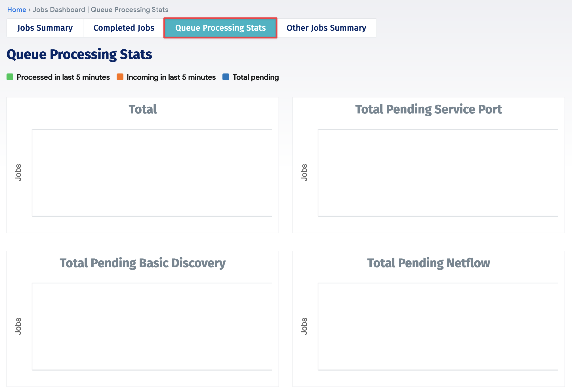Click the Basic Discovery chart plot area
Image resolution: width=572 pixels, height=392 pixels.
click(x=152, y=326)
